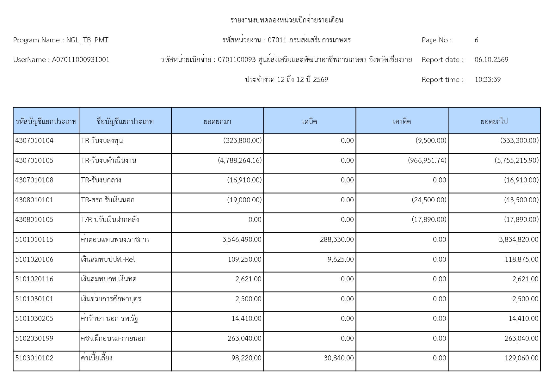This screenshot has width=555, height=392.
Task: Click the account name ค่าตอบแทนพนง.ราชการ
Action: [115, 239]
